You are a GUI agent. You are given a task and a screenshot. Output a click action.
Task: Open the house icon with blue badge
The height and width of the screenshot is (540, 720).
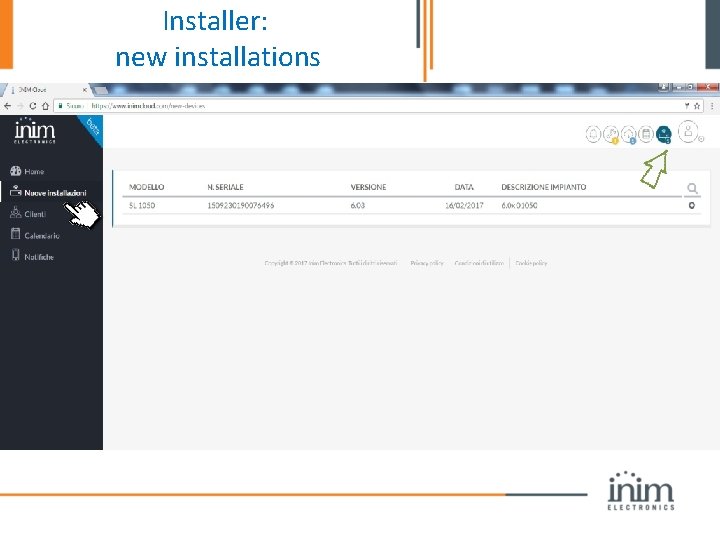[x=629, y=134]
